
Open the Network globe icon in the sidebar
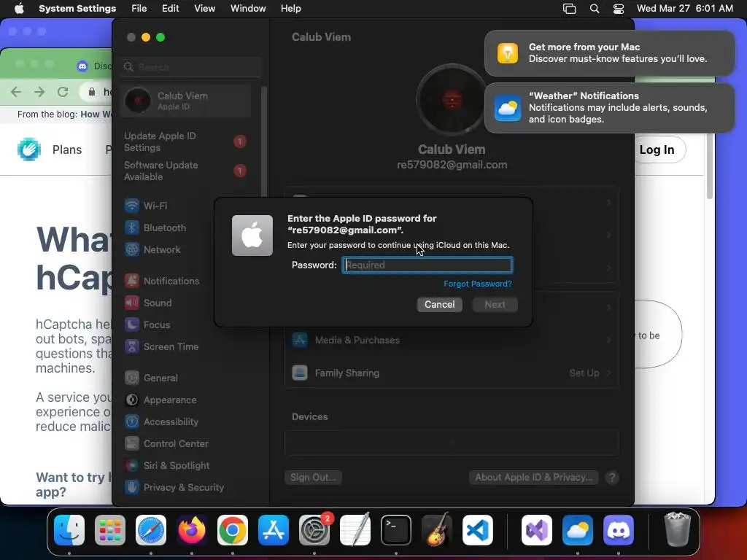point(131,249)
